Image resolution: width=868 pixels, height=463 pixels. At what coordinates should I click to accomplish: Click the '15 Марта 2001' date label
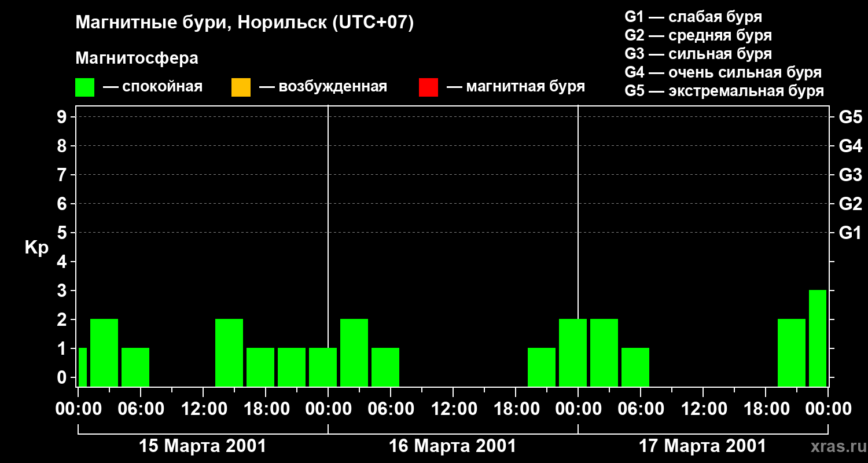[203, 446]
